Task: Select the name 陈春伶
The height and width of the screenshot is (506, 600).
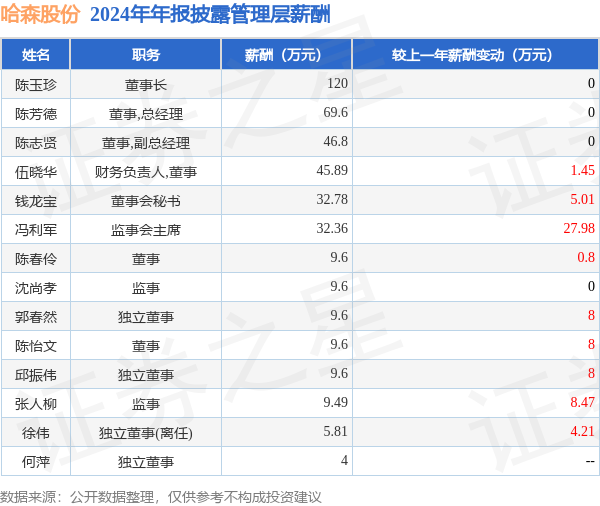Action: pyautogui.click(x=36, y=259)
